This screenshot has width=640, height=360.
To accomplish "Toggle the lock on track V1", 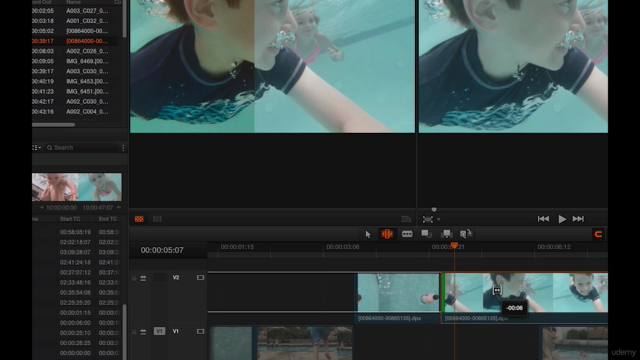I will [x=134, y=331].
